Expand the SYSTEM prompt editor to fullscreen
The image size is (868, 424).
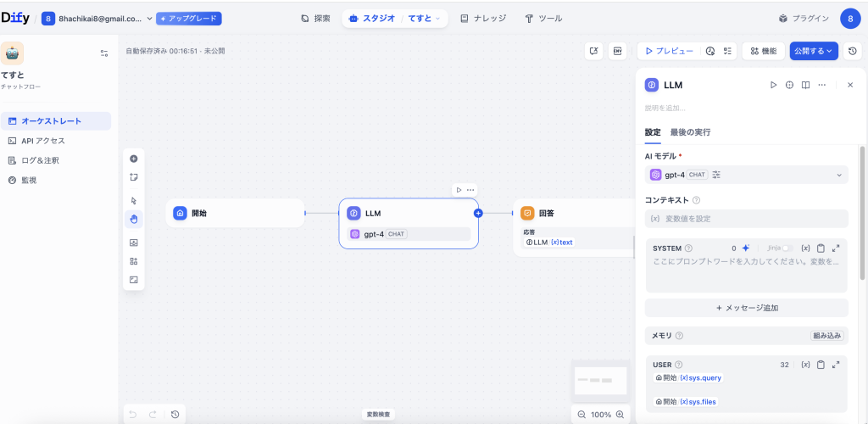(x=836, y=248)
